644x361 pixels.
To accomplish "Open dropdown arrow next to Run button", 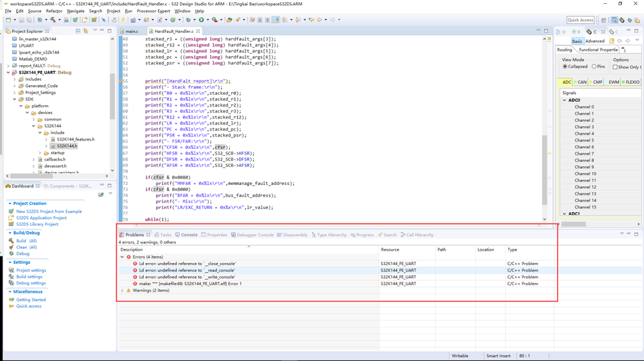I will pyautogui.click(x=208, y=20).
